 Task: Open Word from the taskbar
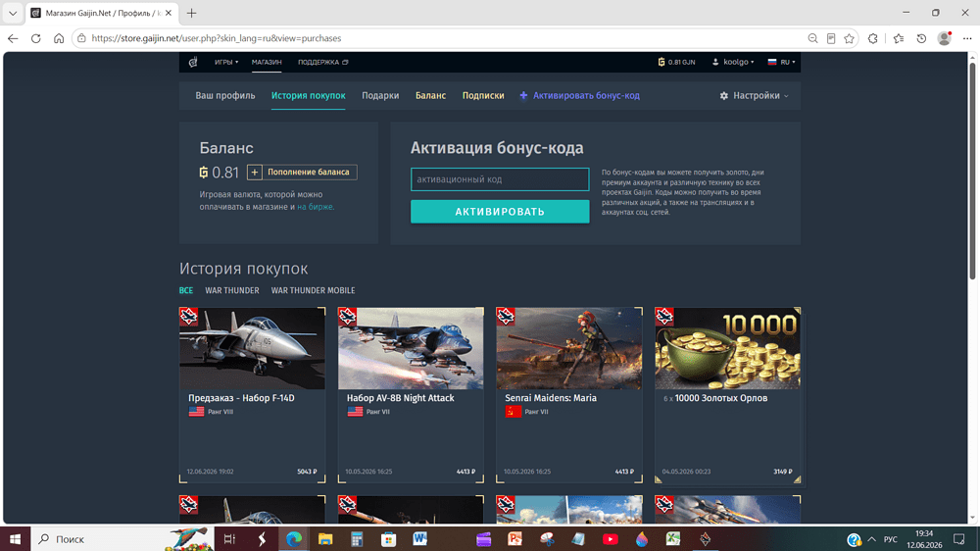click(420, 538)
